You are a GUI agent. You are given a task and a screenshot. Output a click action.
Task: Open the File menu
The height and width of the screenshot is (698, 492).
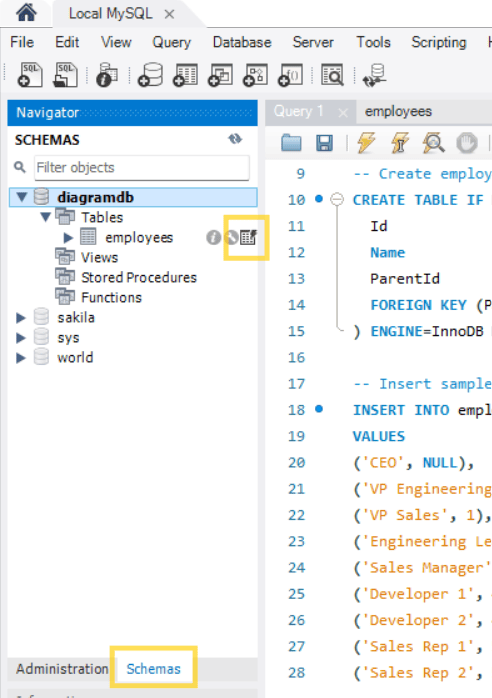(22, 42)
